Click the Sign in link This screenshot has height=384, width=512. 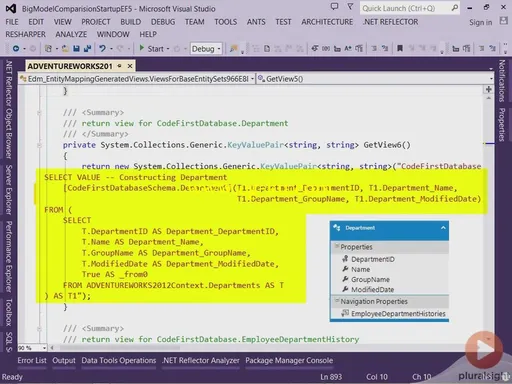tap(481, 22)
